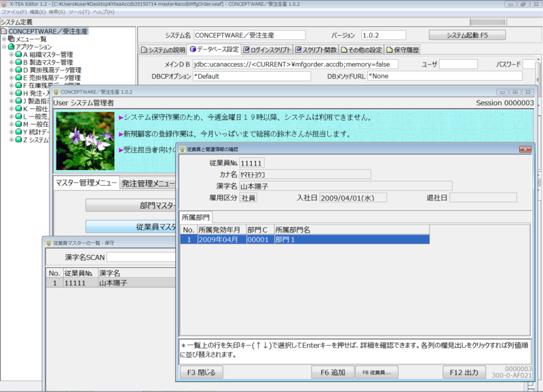
Task: Click the ファイル(F) menu
Action: 14,12
